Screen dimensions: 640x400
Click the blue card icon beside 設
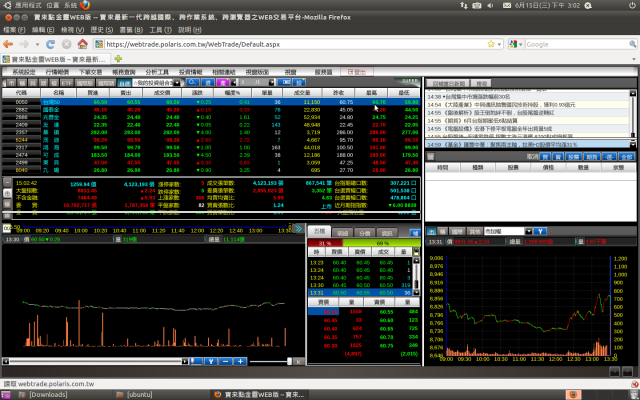(x=284, y=82)
